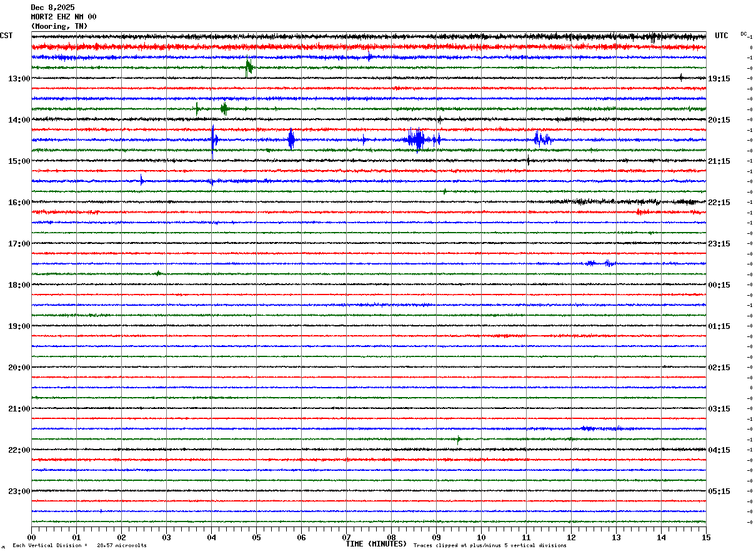Click minute tick label 15 on bottom axis
Screen dimensions: 756x554
pyautogui.click(x=705, y=538)
